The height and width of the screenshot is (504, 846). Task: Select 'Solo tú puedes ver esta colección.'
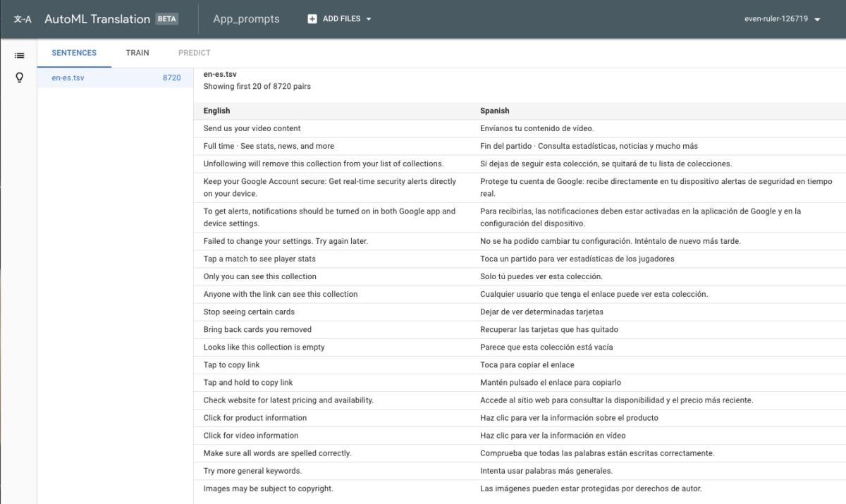(x=541, y=276)
